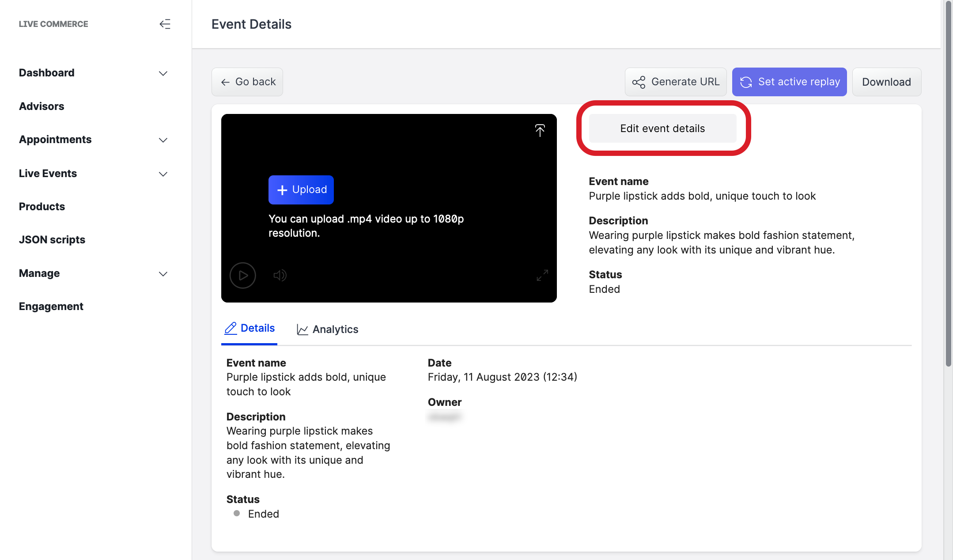Expand the Appointments menu chevron
Image resolution: width=953 pixels, height=560 pixels.
163,140
